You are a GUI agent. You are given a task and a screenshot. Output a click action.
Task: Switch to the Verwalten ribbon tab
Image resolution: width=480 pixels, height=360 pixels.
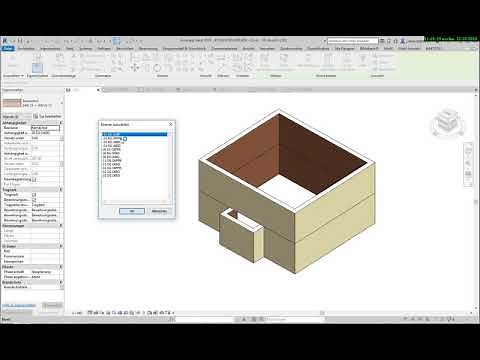click(267, 49)
